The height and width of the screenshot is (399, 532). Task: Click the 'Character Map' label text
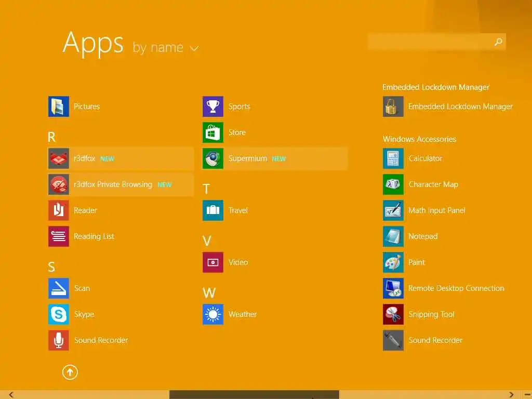(433, 184)
